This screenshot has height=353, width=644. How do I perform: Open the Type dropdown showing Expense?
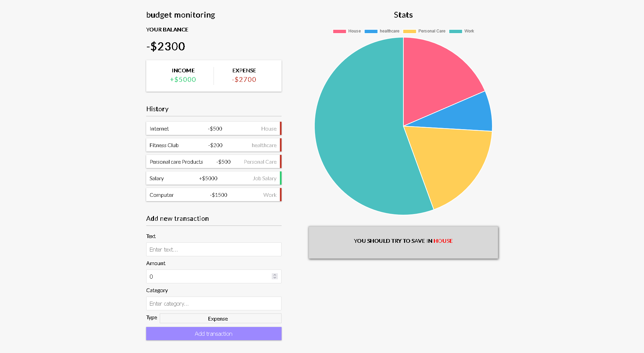click(x=220, y=319)
